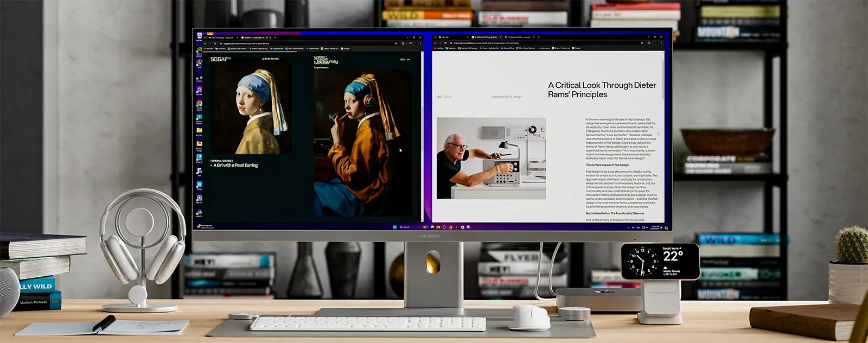Image resolution: width=868 pixels, height=343 pixels.
Task: Open Extensions puzzle icon in right browser
Action: click(x=649, y=43)
